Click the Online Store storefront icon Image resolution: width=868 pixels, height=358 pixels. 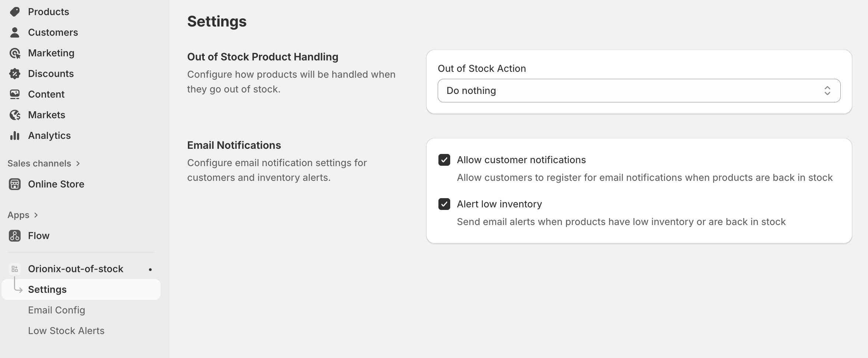point(15,184)
